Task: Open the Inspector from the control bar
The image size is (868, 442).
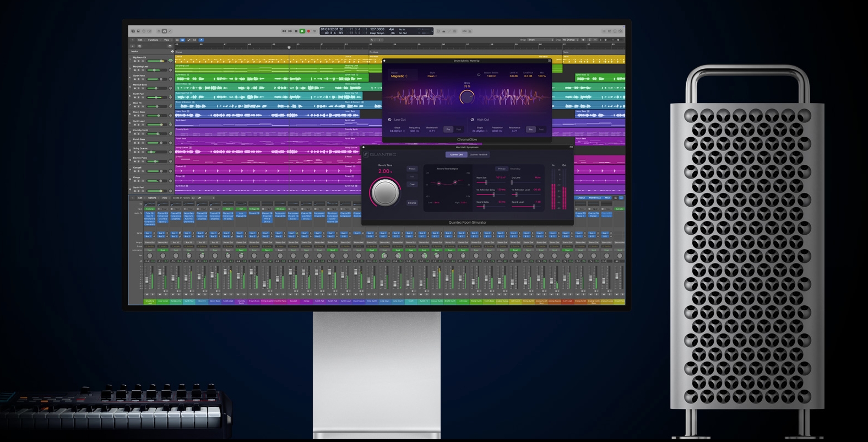Action: pos(138,31)
